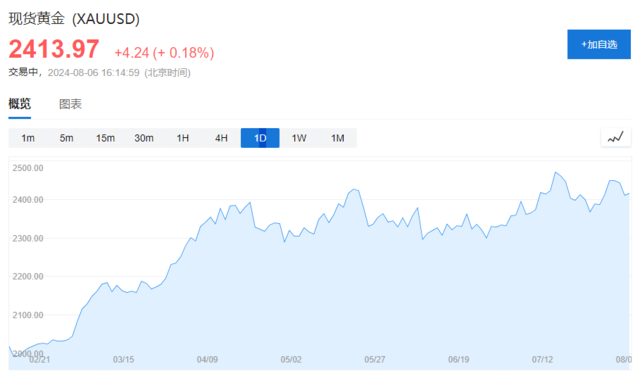Click the 现货黄金 (XAUUSD) title
640x378 pixels.
(x=74, y=19)
